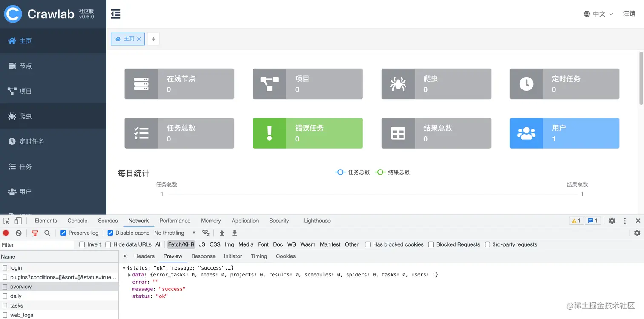
Task: Switch to the DevTools Elements tab
Action: click(46, 221)
